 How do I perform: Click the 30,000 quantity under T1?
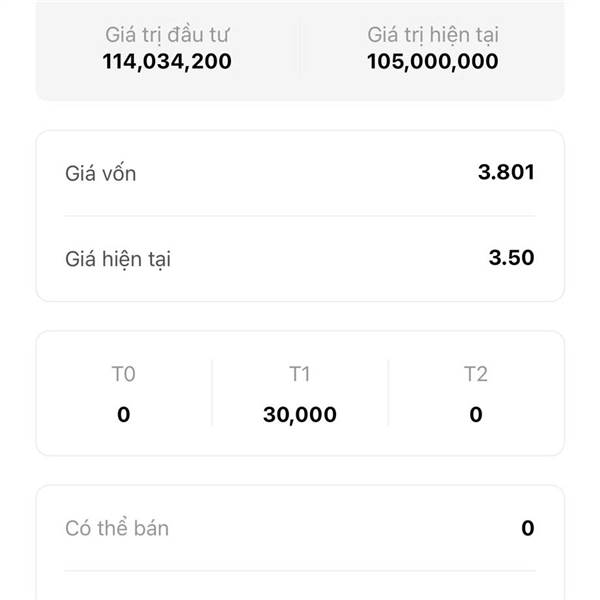(300, 414)
